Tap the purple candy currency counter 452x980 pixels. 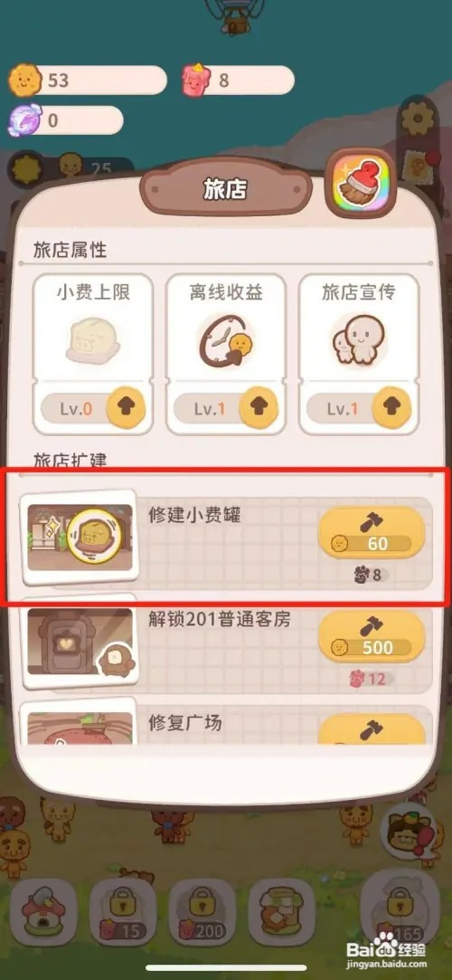pyautogui.click(x=66, y=120)
